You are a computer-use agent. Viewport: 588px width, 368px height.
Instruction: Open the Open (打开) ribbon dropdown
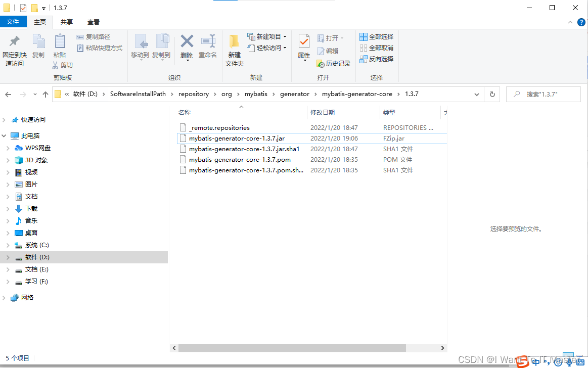point(330,38)
